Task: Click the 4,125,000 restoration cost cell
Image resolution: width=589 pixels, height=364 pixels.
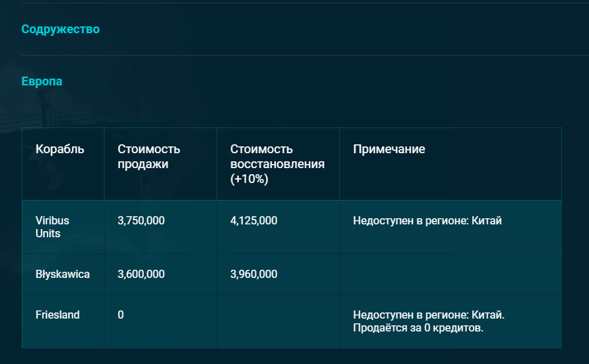Action: tap(254, 221)
